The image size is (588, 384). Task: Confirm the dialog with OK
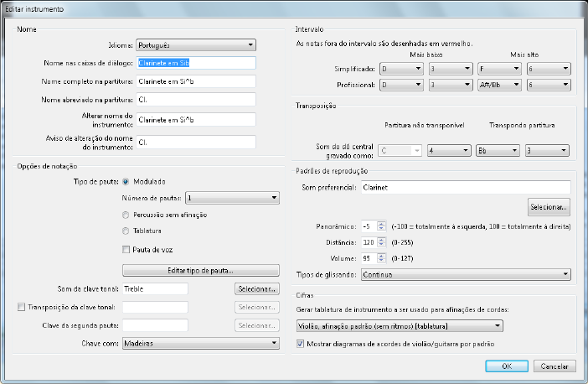(x=506, y=366)
